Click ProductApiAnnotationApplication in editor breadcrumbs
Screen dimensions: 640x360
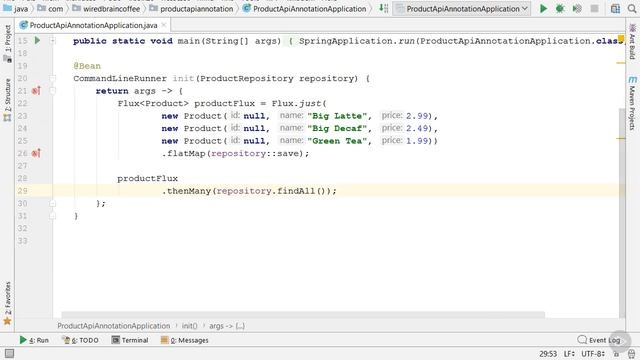point(113,326)
